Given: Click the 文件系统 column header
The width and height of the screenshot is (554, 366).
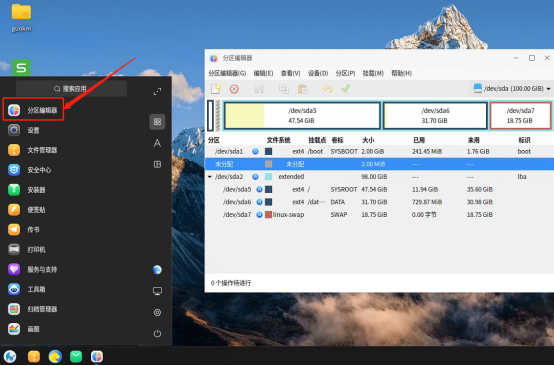Looking at the screenshot, I should pyautogui.click(x=278, y=140).
